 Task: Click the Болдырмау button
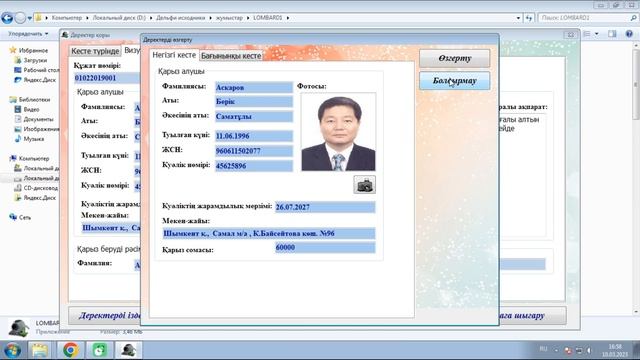[455, 81]
